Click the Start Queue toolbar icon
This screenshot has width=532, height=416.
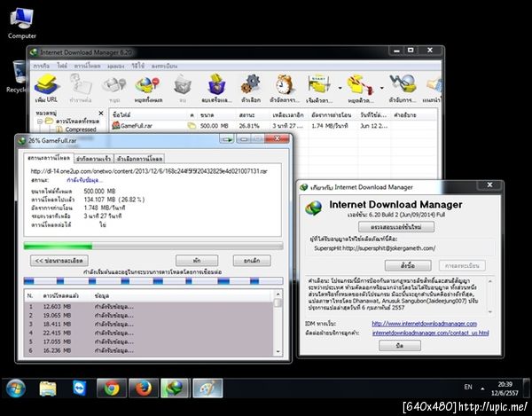pyautogui.click(x=319, y=89)
